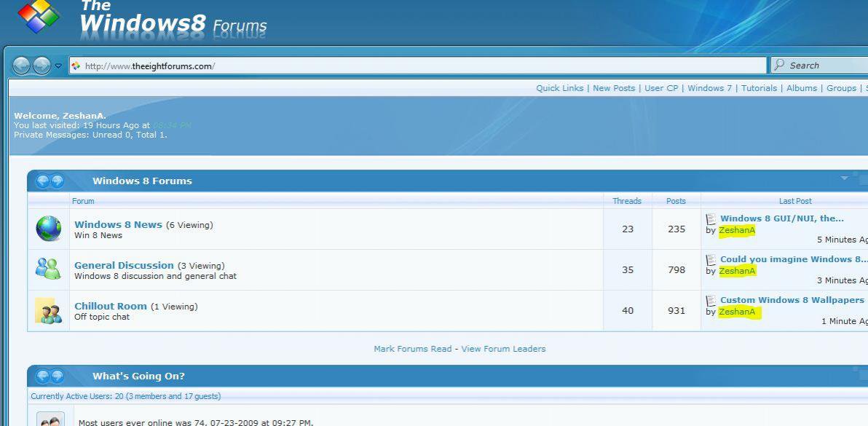868x426 pixels.
Task: Open the Quick Links menu
Action: (x=560, y=88)
